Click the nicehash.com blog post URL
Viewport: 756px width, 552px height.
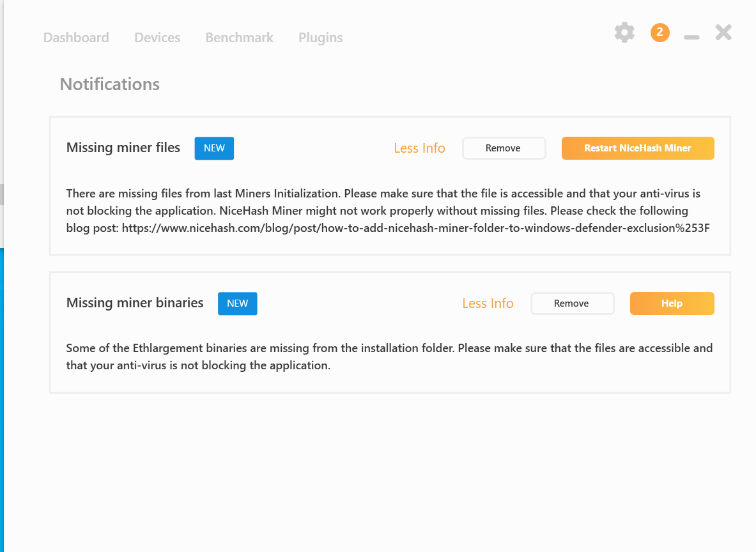point(415,227)
